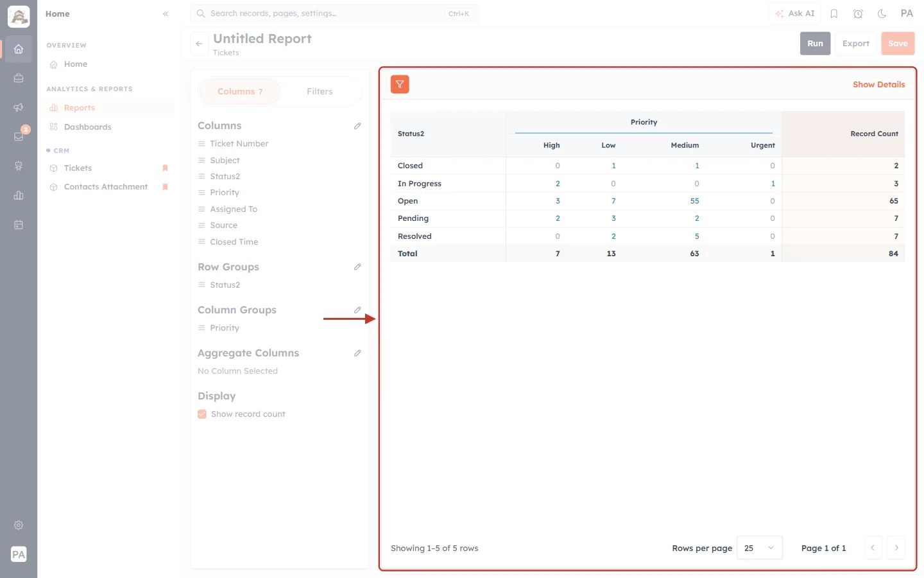Click the PA user avatar in the top bar
The width and height of the screenshot is (924, 578).
[907, 13]
